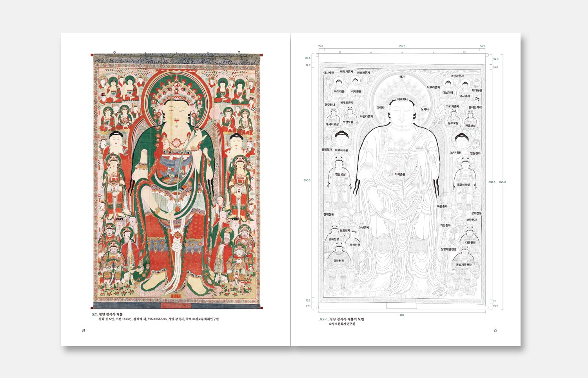This screenshot has width=588, height=378.
Task: Click the '라호라존자' label
Action: click(x=363, y=73)
